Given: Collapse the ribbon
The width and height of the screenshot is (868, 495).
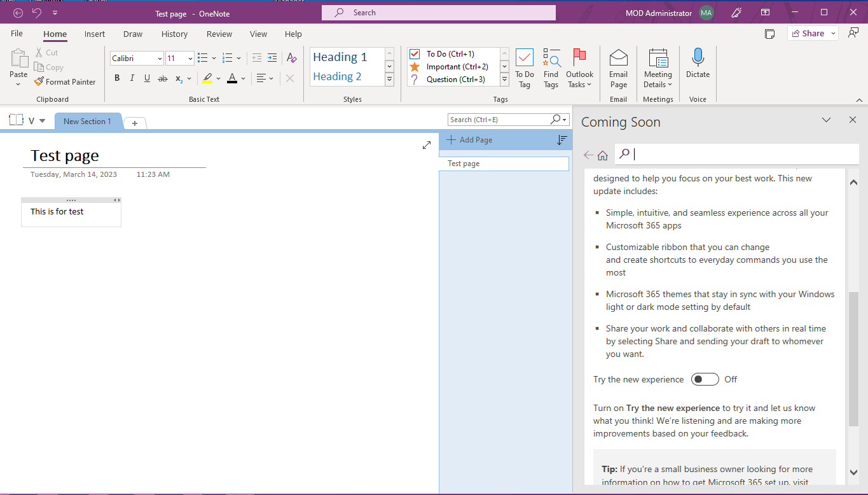Looking at the screenshot, I should point(859,100).
